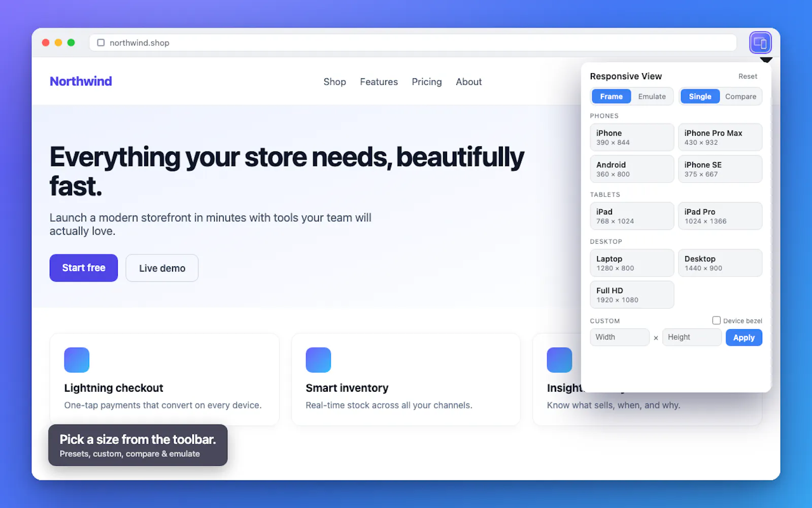Click 'Real-time stock across all your channels.'
The width and height of the screenshot is (812, 508).
pyautogui.click(x=389, y=405)
